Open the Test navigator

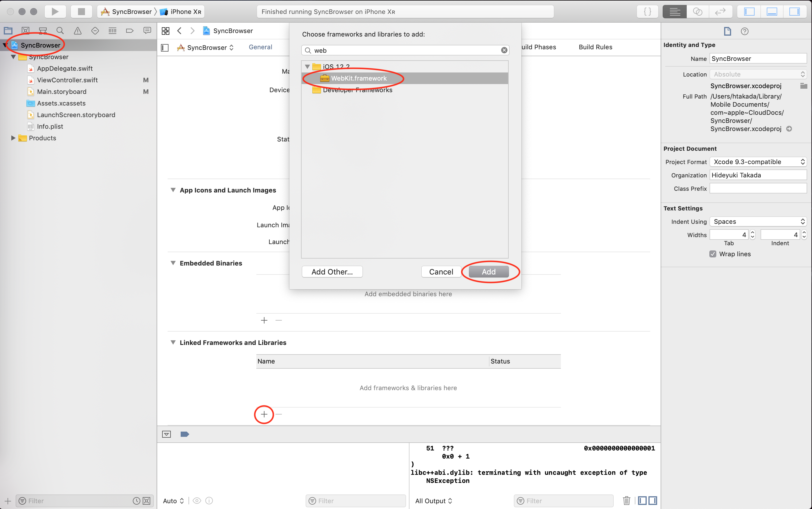95,31
